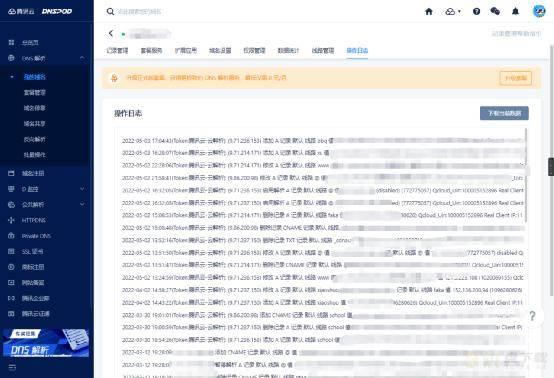Open the user avatar menu
Image resolution: width=554 pixels, height=378 pixels.
(x=539, y=11)
